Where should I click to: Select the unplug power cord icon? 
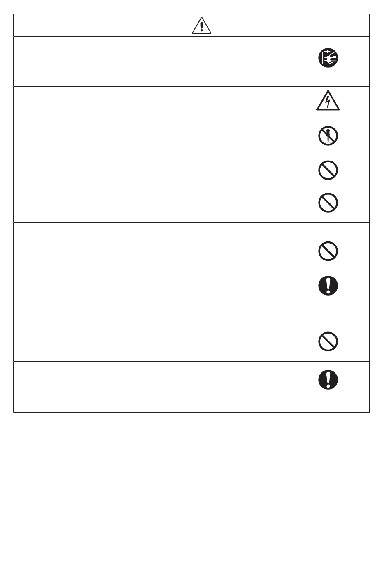click(x=328, y=58)
